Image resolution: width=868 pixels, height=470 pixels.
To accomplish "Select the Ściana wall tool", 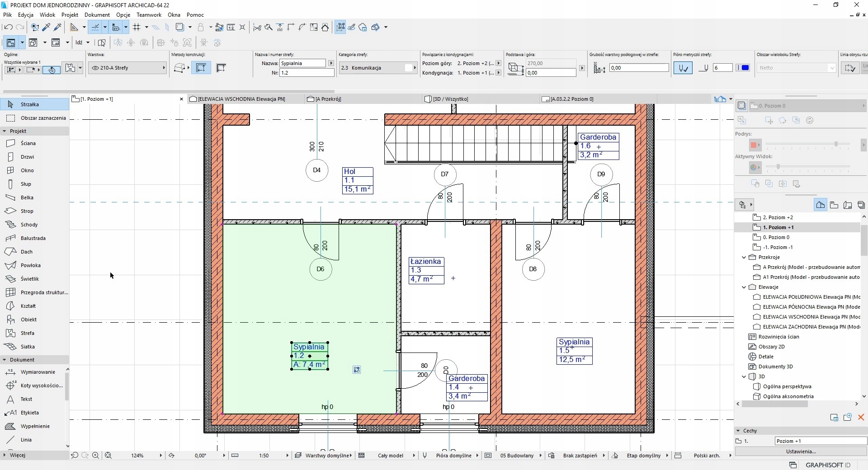I will point(28,143).
